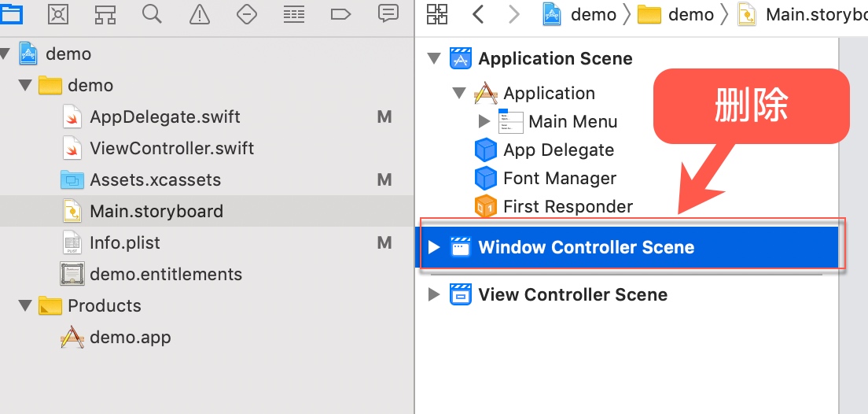Click the ViewController.swift Swift file icon
Screen dimensions: 868x414
(x=72, y=148)
